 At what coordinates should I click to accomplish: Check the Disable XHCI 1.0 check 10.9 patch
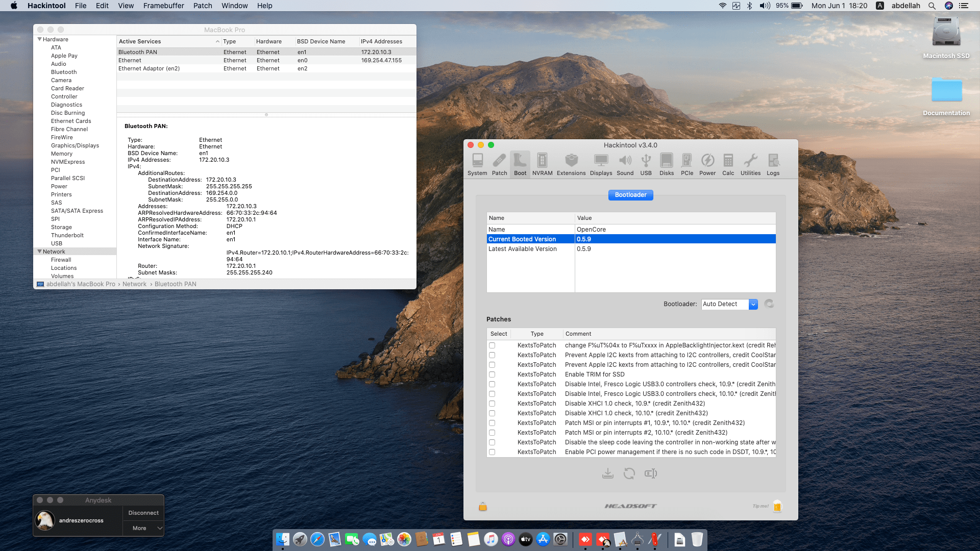tap(492, 404)
